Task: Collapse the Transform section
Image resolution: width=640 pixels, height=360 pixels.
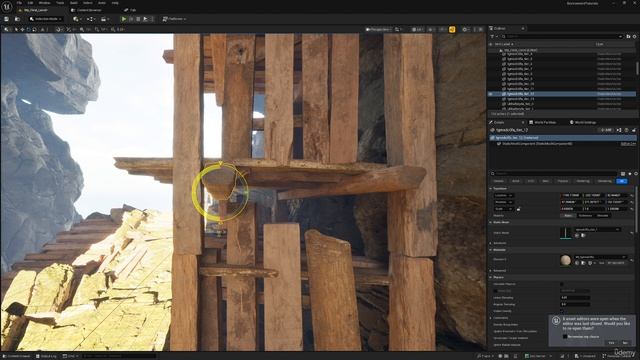Action: (x=491, y=189)
